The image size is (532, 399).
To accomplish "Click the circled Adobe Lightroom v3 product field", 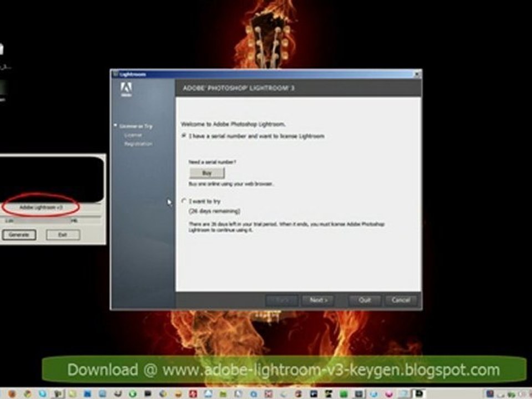I will click(41, 207).
